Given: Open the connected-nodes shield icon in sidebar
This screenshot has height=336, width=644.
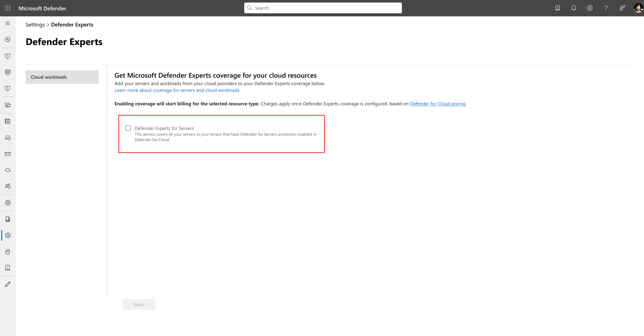Looking at the screenshot, I should point(8,186).
